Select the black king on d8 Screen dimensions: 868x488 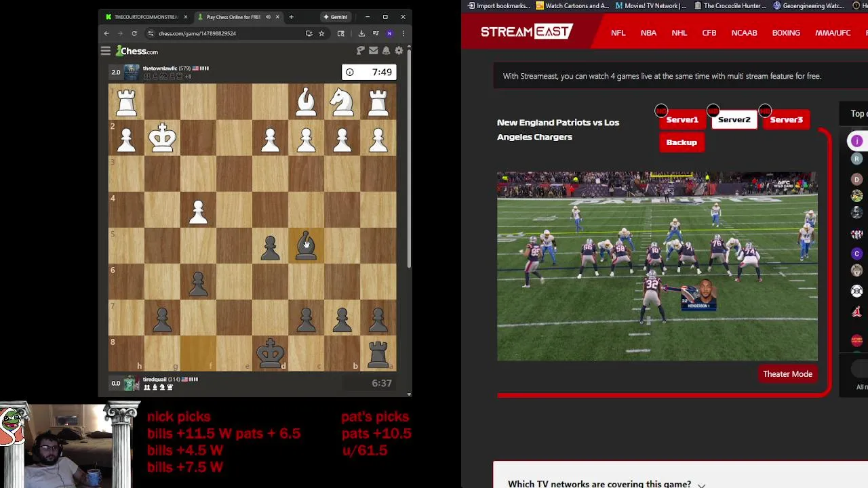point(271,353)
